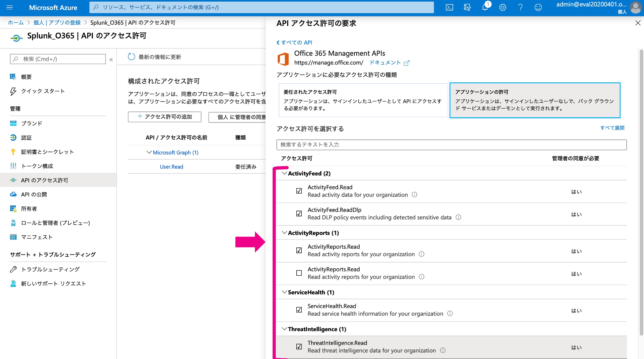Collapse the Microsoft Graph (1) row
The image size is (644, 359).
point(149,152)
